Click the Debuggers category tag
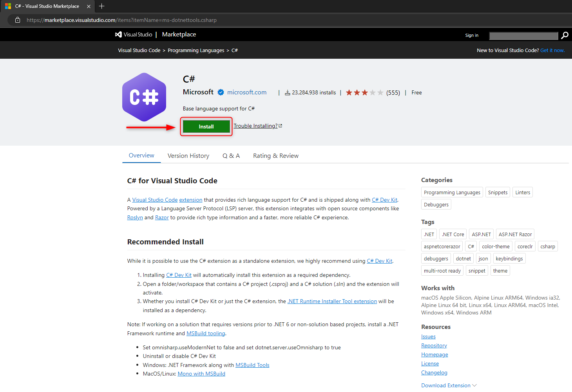Screen dimensions: 572x392 pyautogui.click(x=436, y=204)
